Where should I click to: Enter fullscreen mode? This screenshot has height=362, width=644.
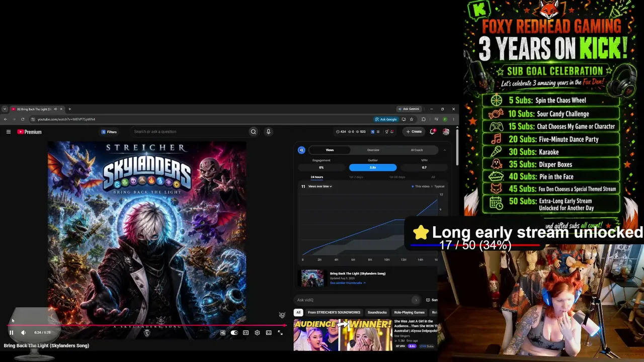(280, 332)
